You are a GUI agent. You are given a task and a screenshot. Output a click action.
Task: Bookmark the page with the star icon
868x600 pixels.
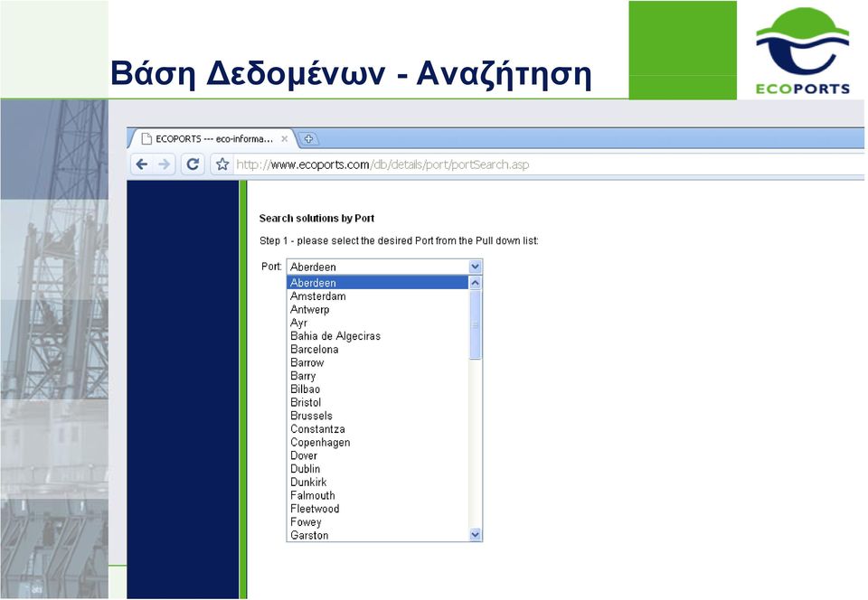pos(222,164)
